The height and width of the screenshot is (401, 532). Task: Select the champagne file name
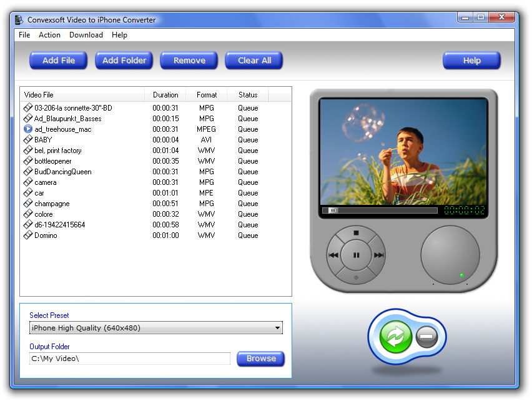(52, 204)
